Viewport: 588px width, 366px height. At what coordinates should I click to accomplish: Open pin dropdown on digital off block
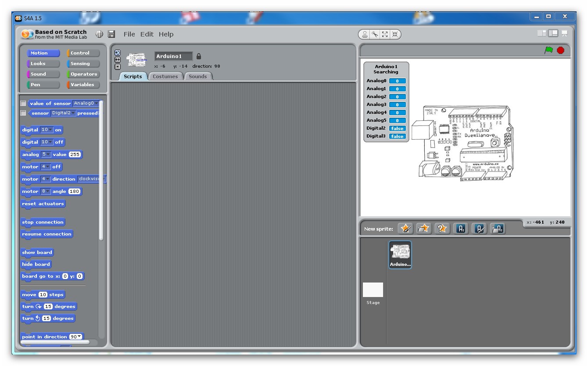point(47,142)
